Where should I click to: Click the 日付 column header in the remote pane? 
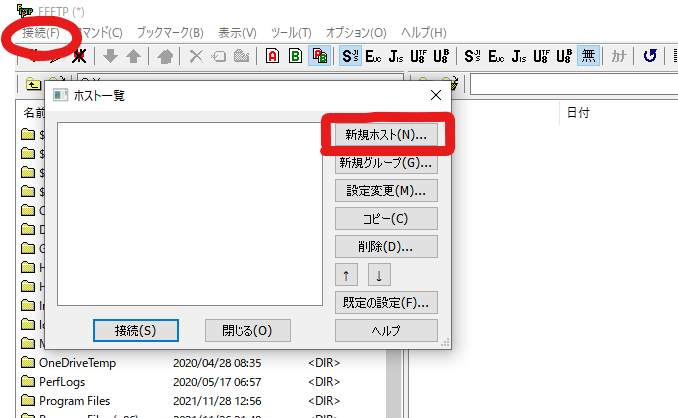click(x=578, y=113)
